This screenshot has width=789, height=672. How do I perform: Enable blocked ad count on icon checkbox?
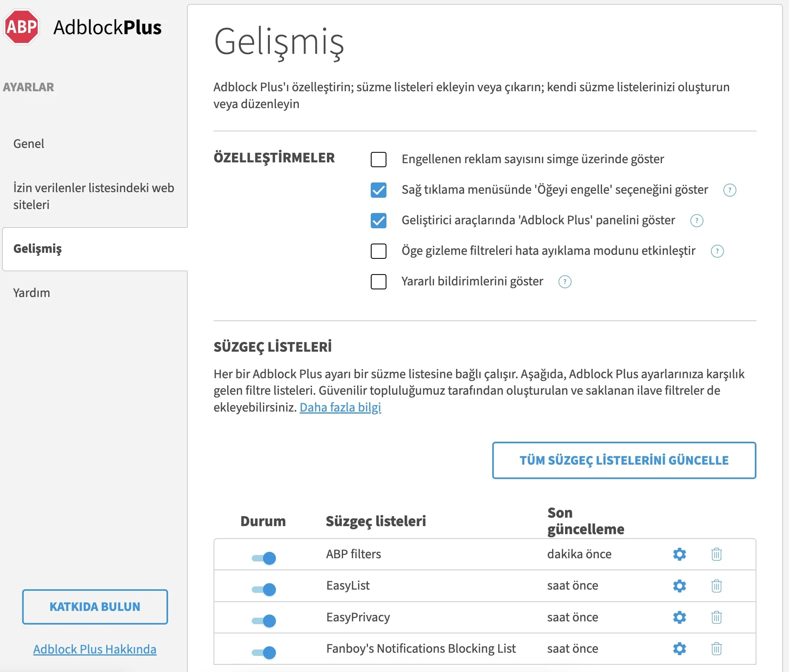click(378, 160)
